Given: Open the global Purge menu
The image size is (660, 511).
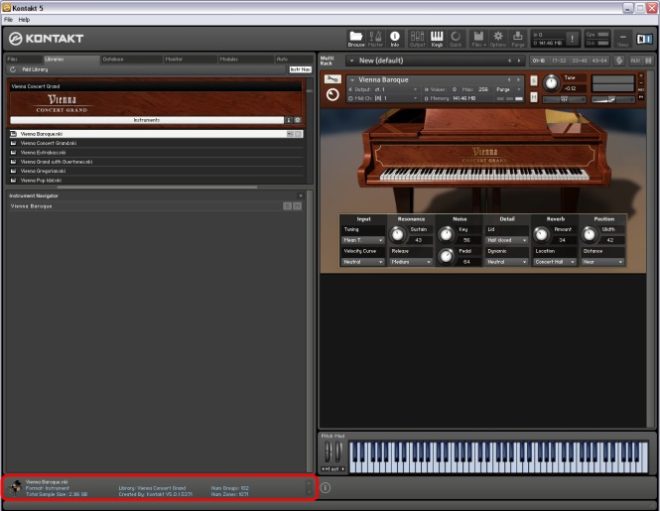Looking at the screenshot, I should 518,39.
